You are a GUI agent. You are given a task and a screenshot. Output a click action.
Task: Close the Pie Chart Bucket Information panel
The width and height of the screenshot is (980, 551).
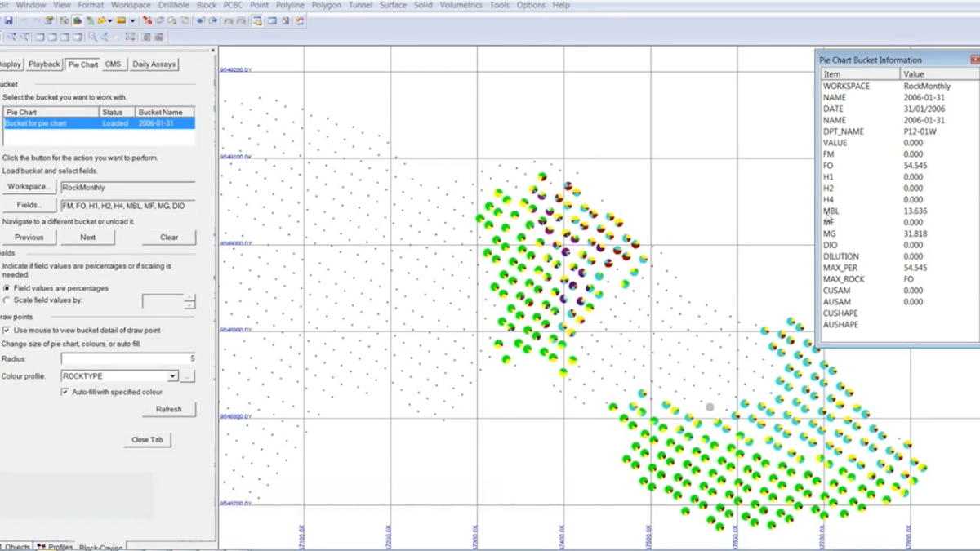[x=975, y=60]
